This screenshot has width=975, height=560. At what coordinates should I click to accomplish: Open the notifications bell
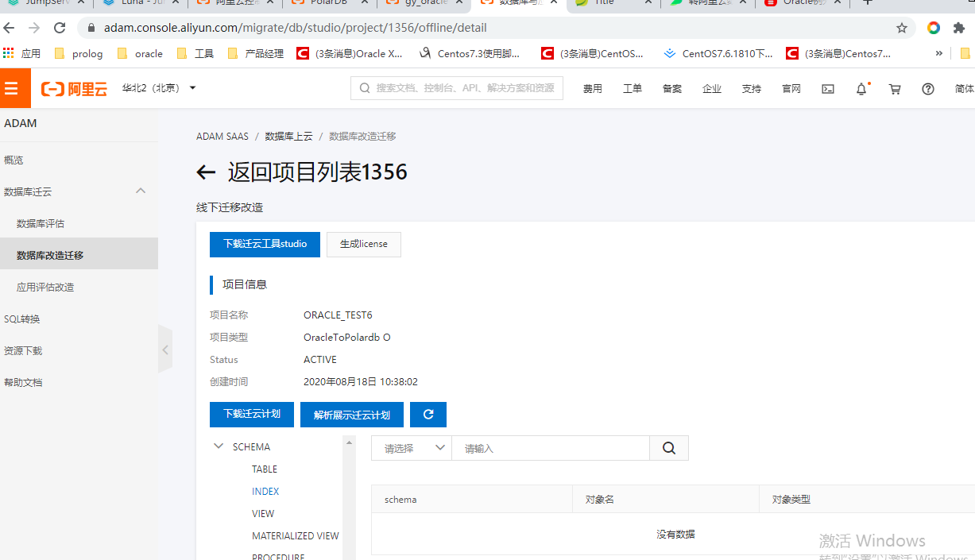click(861, 89)
